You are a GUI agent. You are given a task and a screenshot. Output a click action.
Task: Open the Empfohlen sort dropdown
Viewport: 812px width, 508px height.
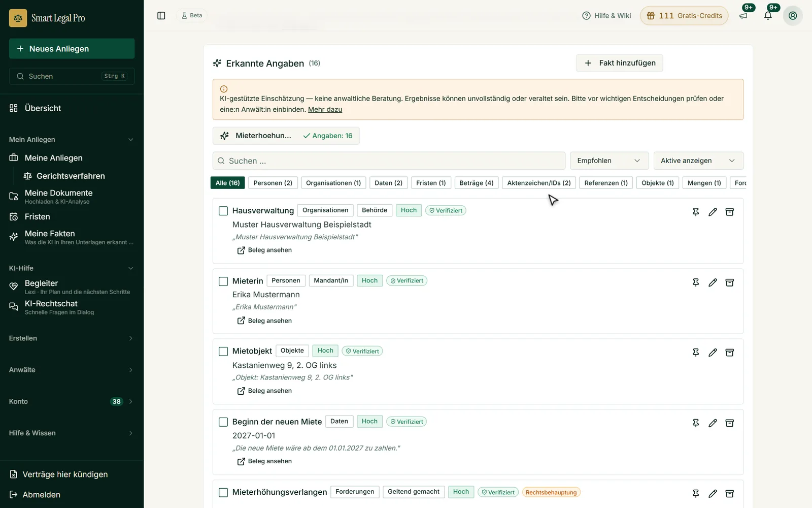pos(609,161)
